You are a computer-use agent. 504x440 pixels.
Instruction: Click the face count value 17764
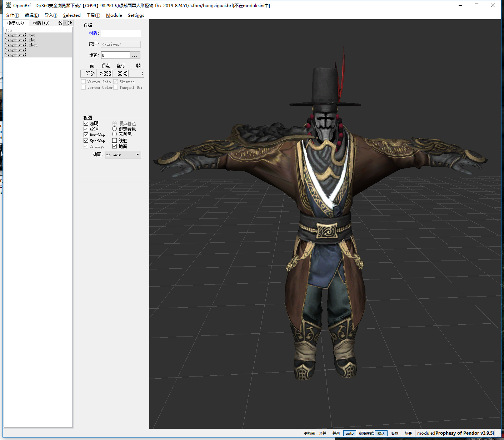pyautogui.click(x=89, y=74)
